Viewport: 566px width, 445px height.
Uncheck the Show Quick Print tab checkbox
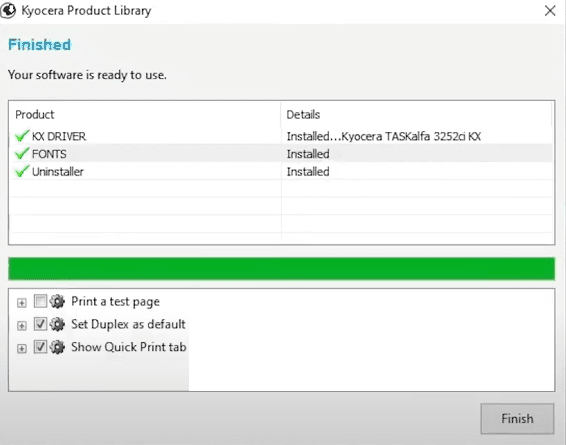40,347
